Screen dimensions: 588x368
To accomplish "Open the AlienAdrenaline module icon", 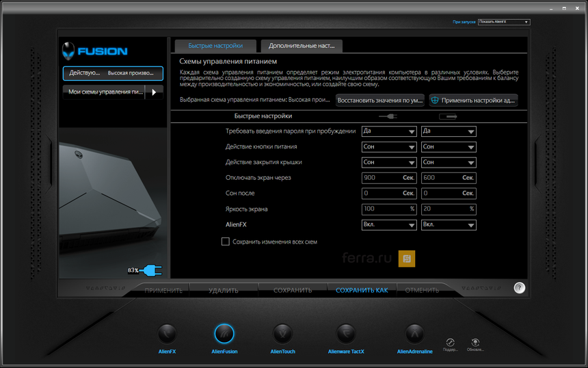I will point(415,333).
